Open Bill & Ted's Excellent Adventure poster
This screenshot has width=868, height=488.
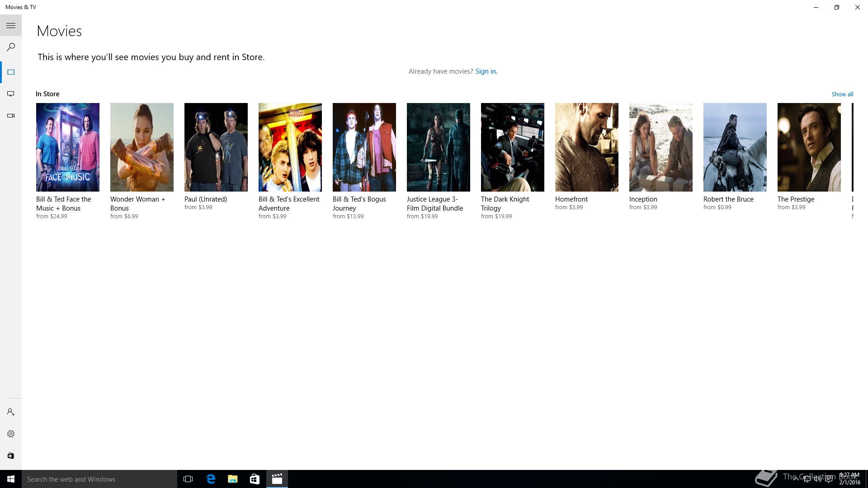(290, 147)
